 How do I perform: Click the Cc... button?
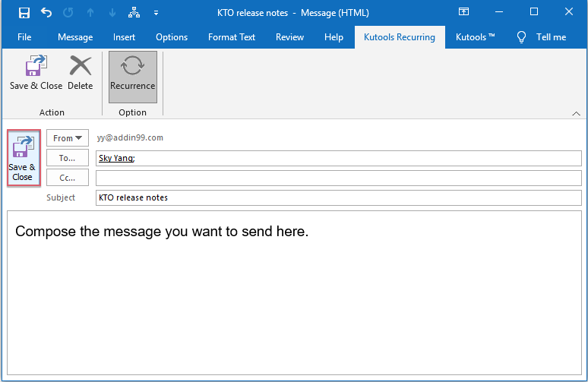[68, 178]
